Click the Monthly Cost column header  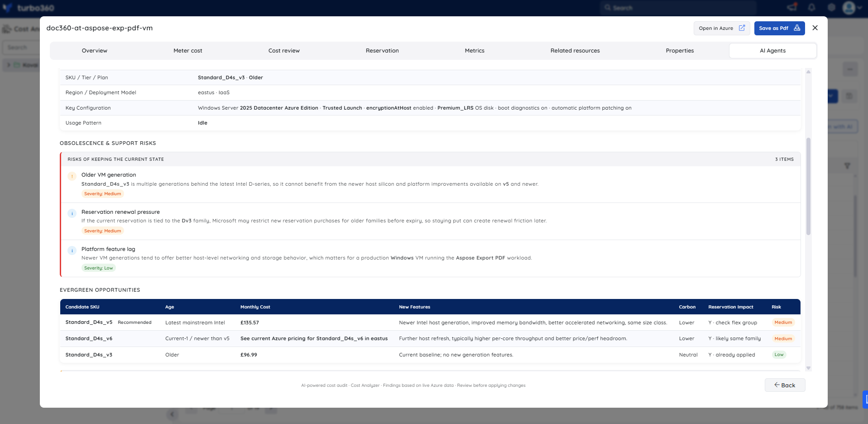255,307
